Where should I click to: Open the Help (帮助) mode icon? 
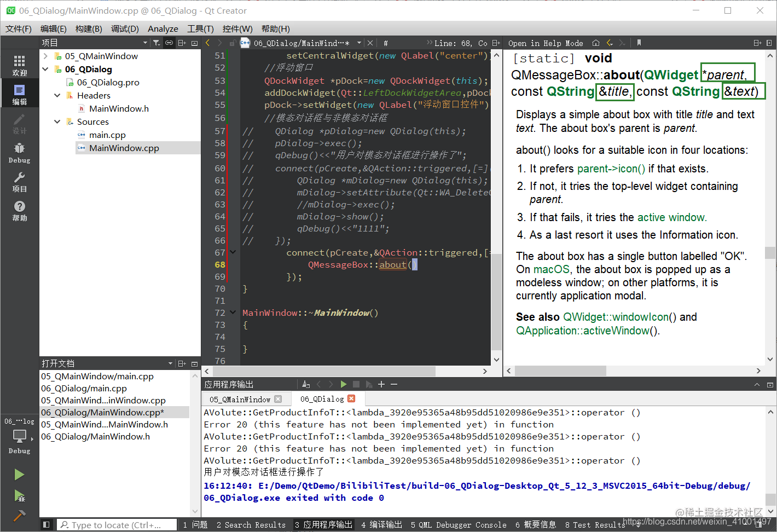click(x=19, y=210)
